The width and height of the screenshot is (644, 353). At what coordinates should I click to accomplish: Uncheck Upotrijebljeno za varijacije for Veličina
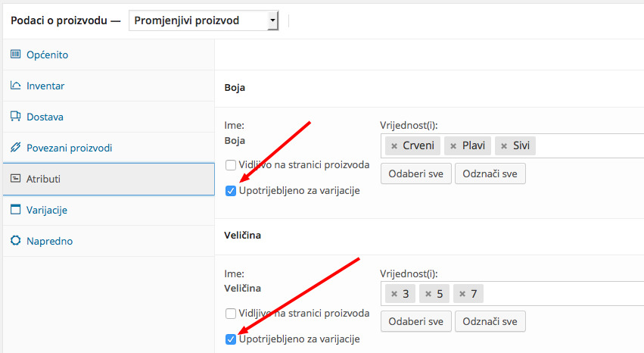231,339
